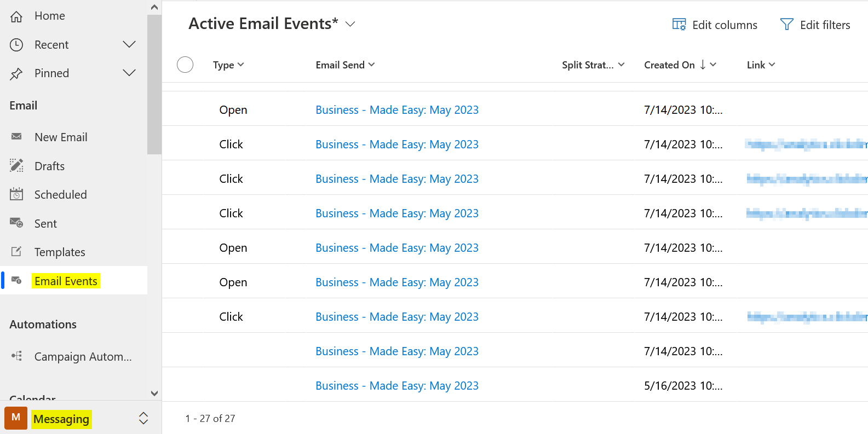This screenshot has width=868, height=434.
Task: Select Email Events in the sidebar
Action: pos(73,280)
